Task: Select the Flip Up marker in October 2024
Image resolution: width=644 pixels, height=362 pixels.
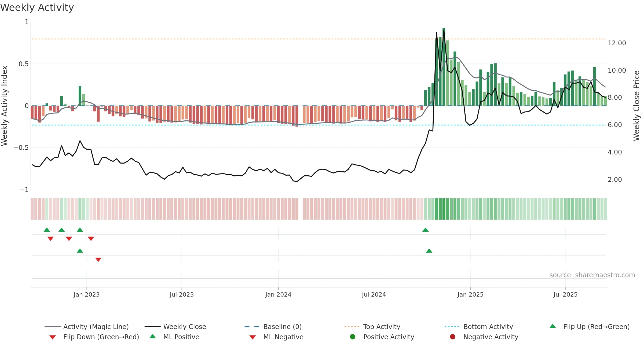Action: [x=426, y=230]
